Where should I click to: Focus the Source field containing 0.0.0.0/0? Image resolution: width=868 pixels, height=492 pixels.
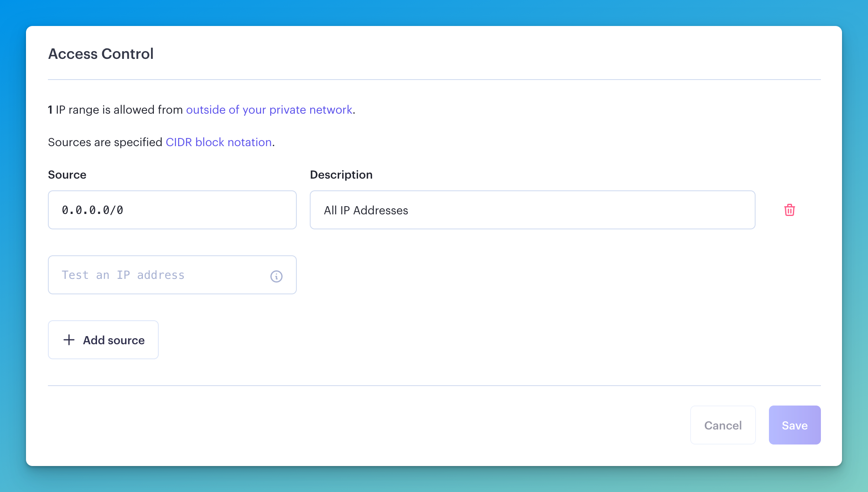coord(172,210)
